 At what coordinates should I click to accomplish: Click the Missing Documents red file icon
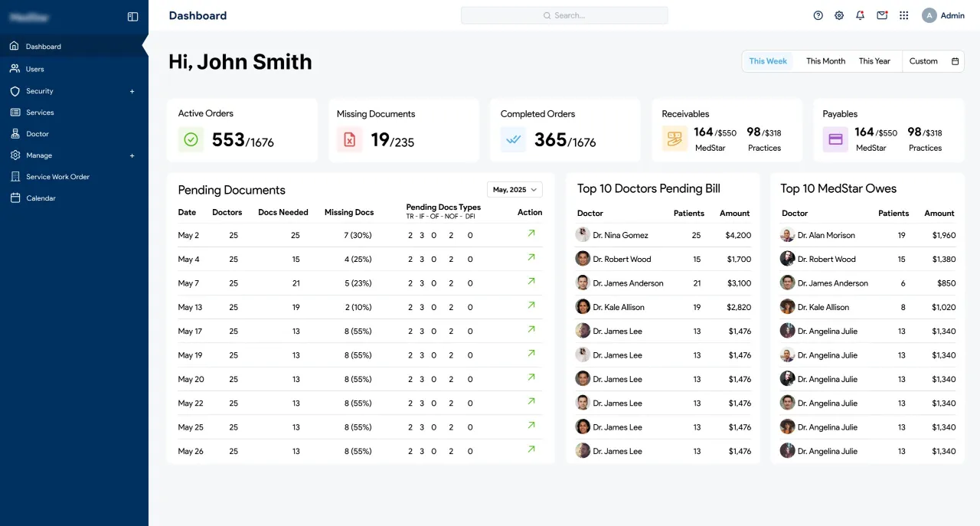350,139
